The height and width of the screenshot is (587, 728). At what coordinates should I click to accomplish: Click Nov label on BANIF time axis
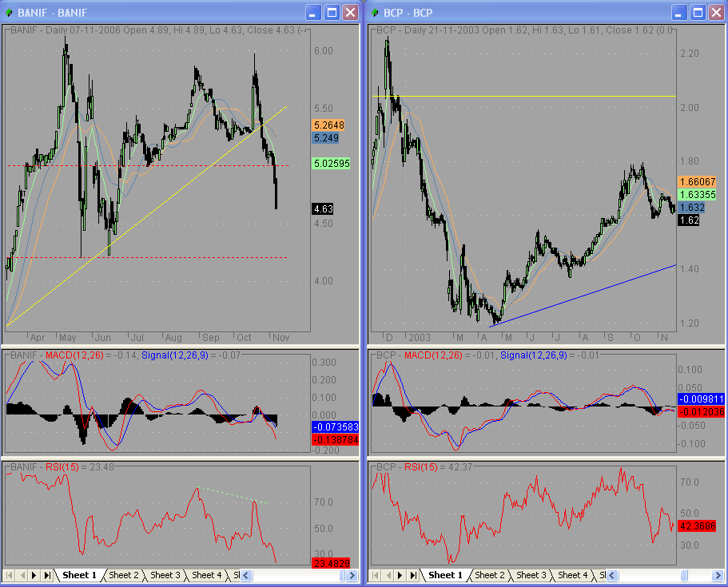pos(281,338)
